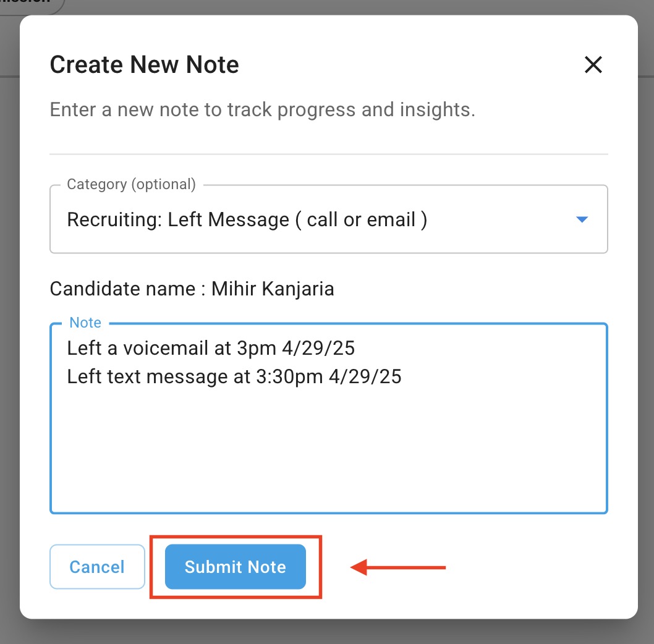The width and height of the screenshot is (654, 644).
Task: Click the 'Category (optional)' label
Action: coord(131,184)
